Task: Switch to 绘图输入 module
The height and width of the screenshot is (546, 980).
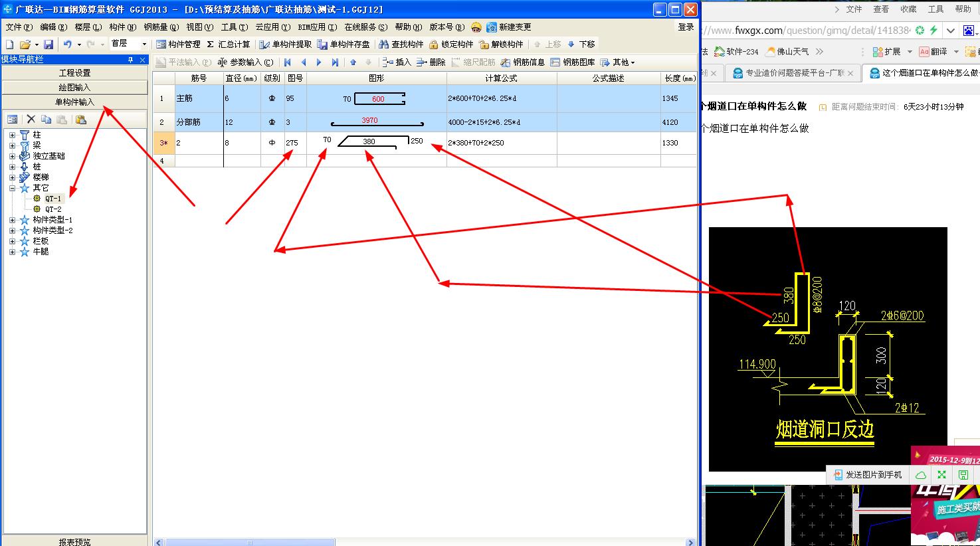Action: coord(75,88)
